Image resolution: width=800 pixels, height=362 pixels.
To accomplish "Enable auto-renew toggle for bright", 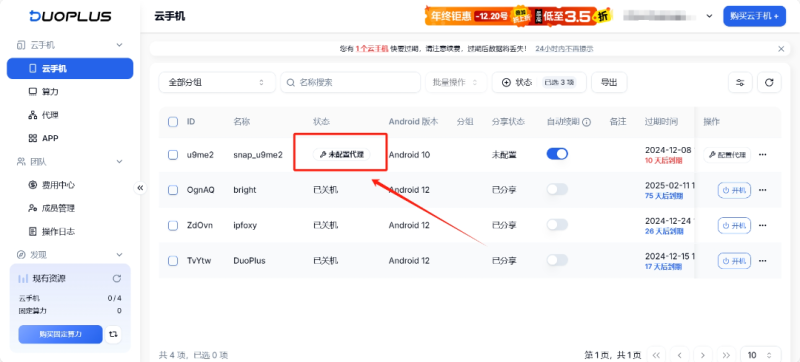I will [557, 190].
